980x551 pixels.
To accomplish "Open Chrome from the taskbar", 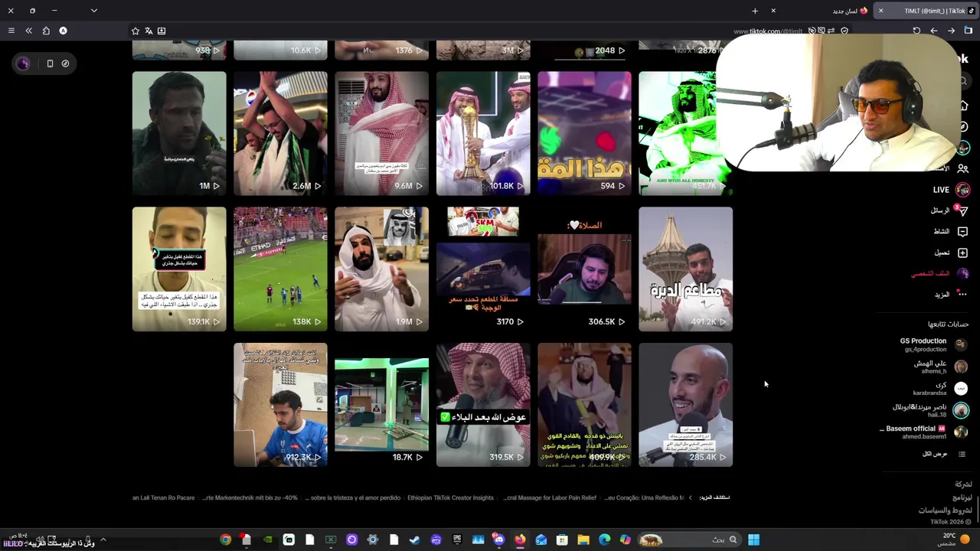I will pyautogui.click(x=225, y=540).
